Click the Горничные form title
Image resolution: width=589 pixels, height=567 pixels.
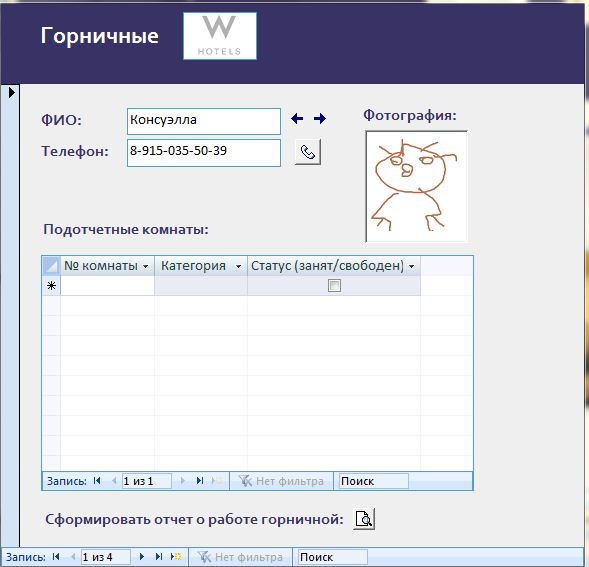click(100, 36)
